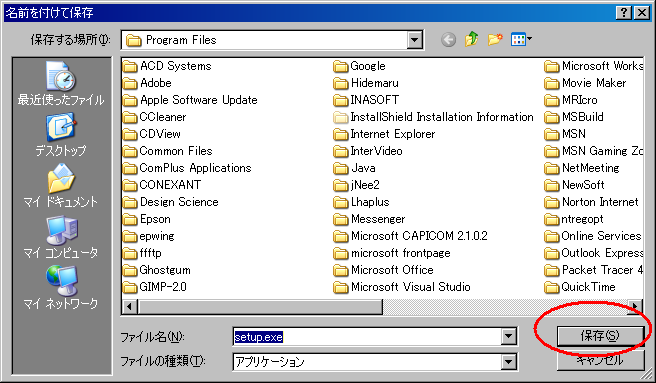Expand the Program Files location dropdown

(x=414, y=40)
